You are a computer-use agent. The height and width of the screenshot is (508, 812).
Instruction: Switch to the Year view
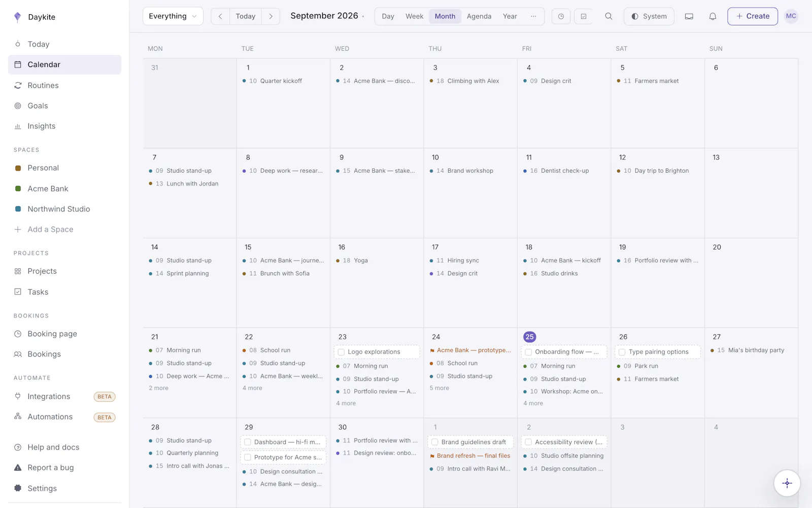[510, 16]
